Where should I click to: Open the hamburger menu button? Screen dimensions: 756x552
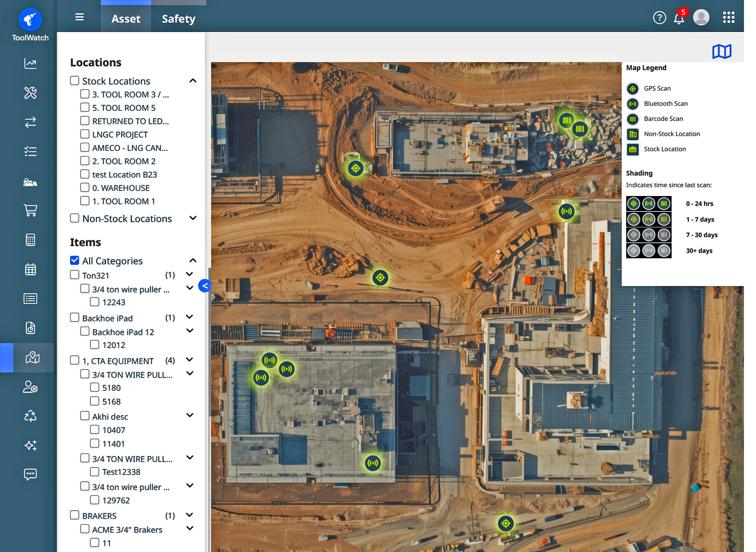point(79,17)
